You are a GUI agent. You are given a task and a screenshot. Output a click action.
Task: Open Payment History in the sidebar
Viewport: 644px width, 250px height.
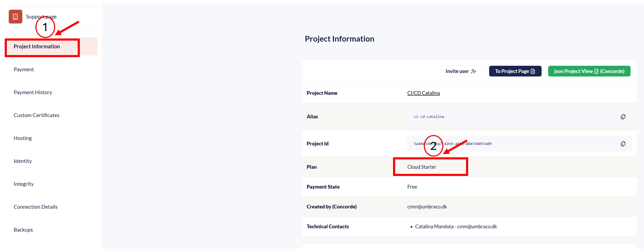tap(33, 93)
